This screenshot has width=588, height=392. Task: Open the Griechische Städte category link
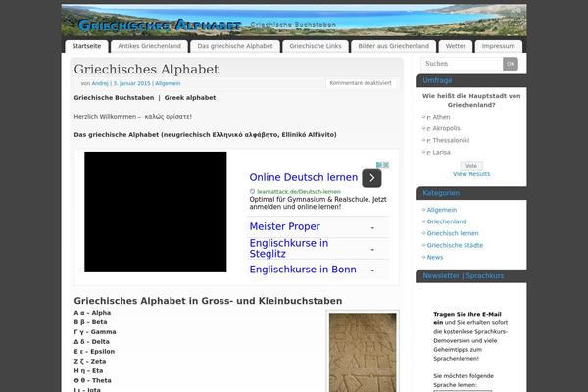click(455, 245)
